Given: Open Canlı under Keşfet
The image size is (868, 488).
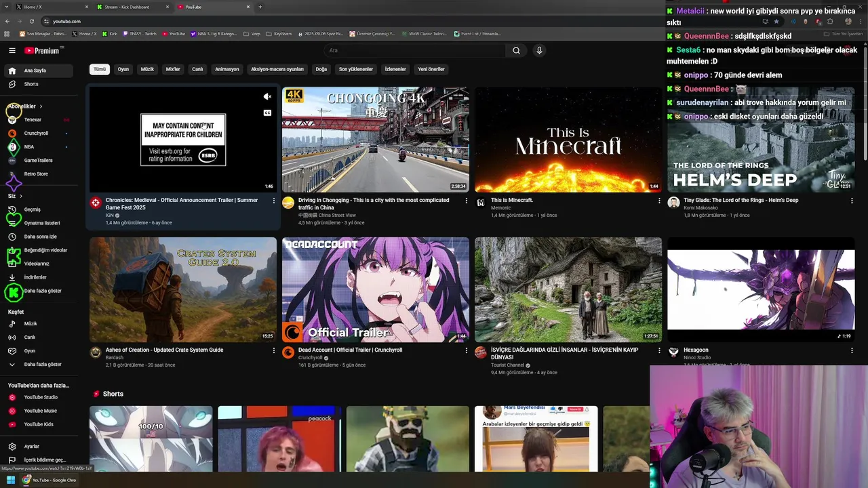Looking at the screenshot, I should pos(39,338).
